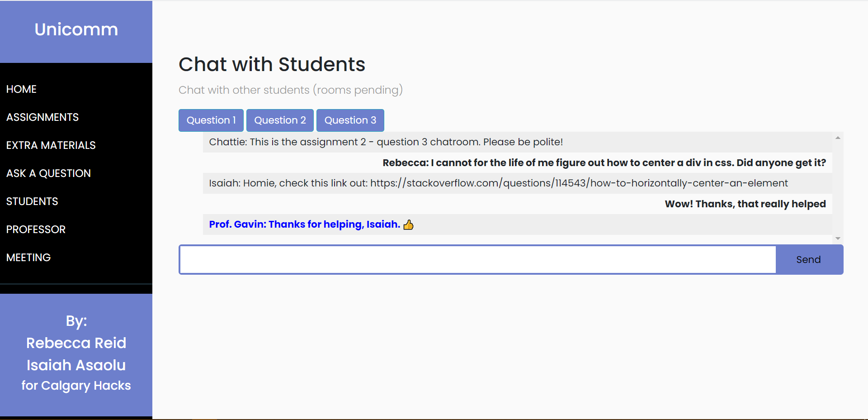This screenshot has height=420, width=868.
Task: Click the chat scrollbar down arrow
Action: (x=838, y=239)
